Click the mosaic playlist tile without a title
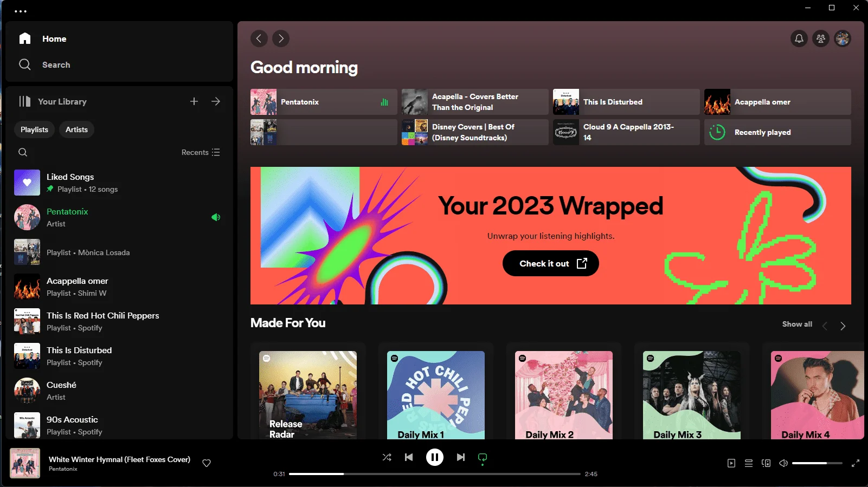Image resolution: width=868 pixels, height=487 pixels. pyautogui.click(x=324, y=132)
